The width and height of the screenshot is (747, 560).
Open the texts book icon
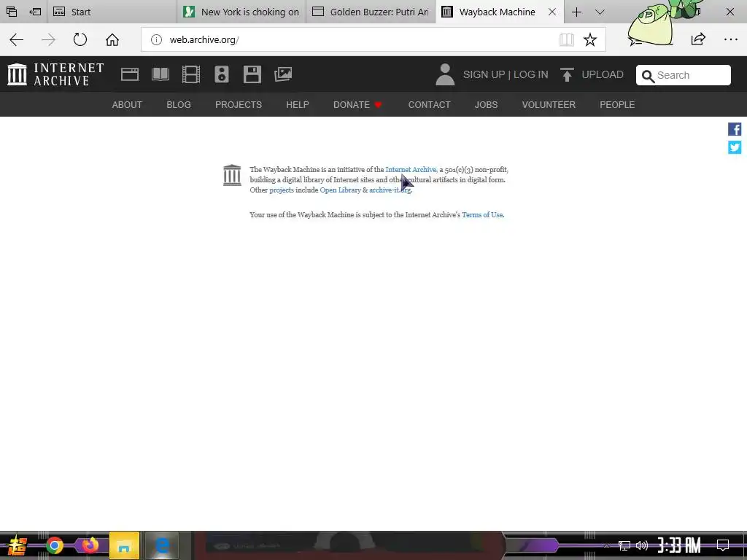[160, 74]
